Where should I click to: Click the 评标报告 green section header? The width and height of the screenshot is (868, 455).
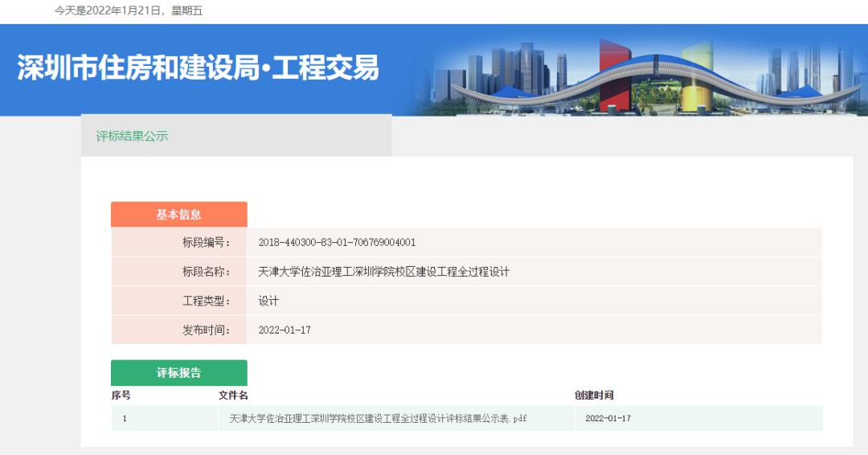coord(178,373)
